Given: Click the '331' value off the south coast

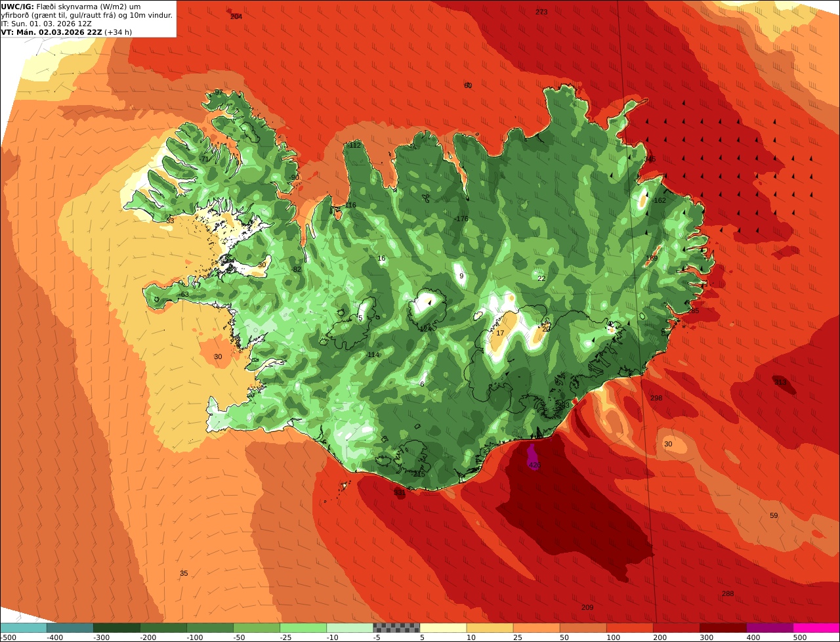Looking at the screenshot, I should 399,492.
